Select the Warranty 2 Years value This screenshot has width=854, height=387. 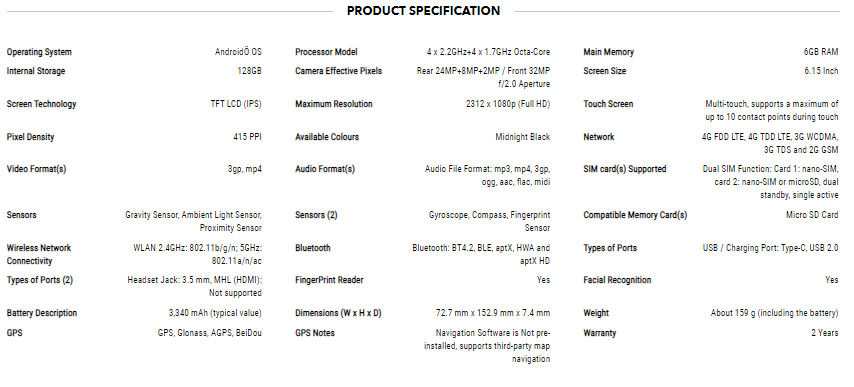pyautogui.click(x=825, y=333)
